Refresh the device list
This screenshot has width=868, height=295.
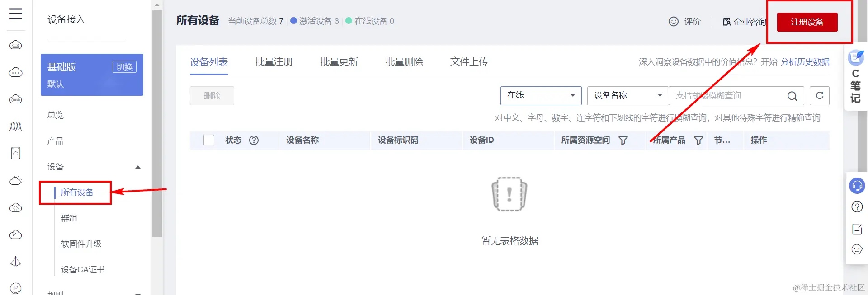coord(820,96)
